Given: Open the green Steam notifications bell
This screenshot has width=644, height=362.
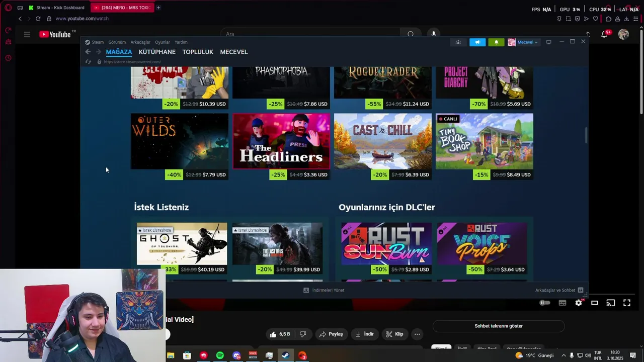Looking at the screenshot, I should coord(496,42).
